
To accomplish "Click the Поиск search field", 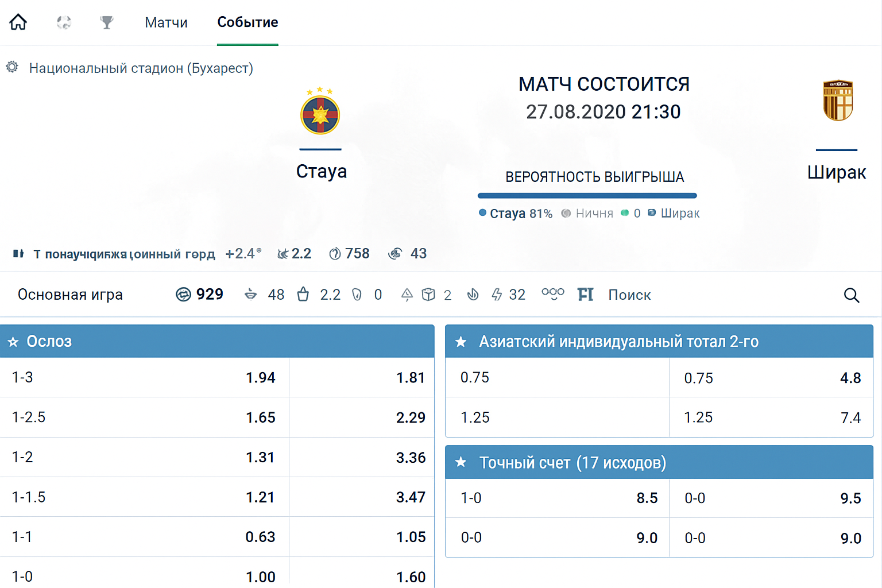I will pyautogui.click(x=629, y=295).
